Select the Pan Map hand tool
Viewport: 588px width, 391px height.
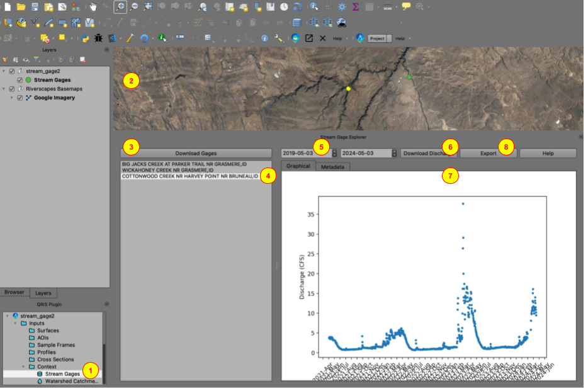pyautogui.click(x=93, y=7)
